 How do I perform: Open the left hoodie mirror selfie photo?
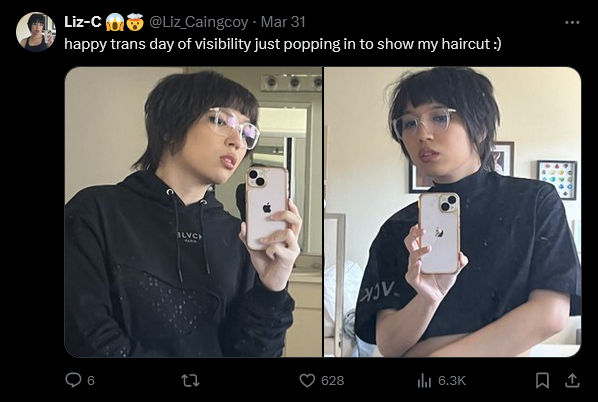pos(193,212)
